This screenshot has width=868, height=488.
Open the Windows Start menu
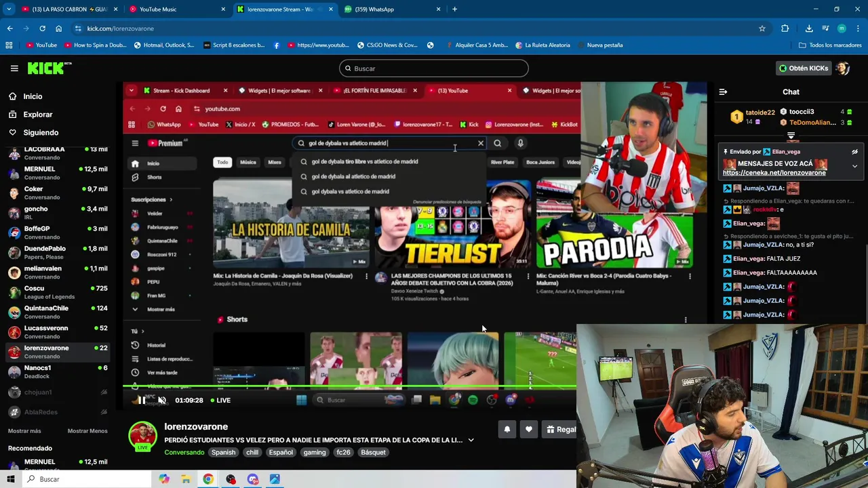(x=11, y=479)
